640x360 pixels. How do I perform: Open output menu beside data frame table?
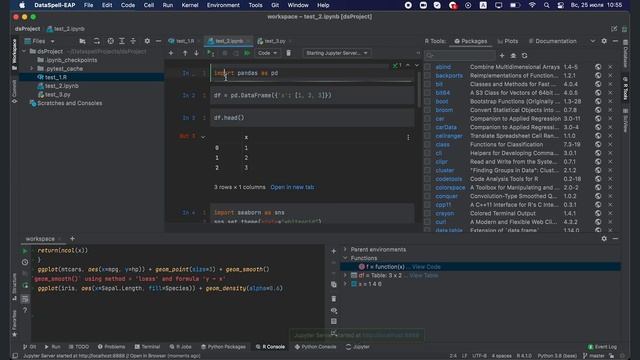pos(408,138)
